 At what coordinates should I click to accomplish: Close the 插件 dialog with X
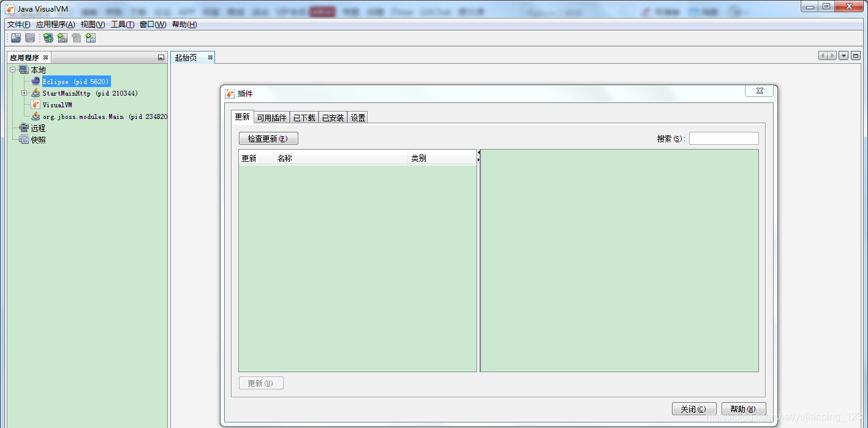(x=760, y=91)
